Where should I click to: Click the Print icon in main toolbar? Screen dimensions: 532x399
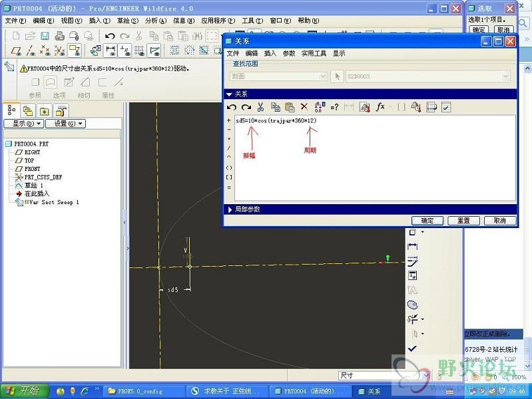60,36
